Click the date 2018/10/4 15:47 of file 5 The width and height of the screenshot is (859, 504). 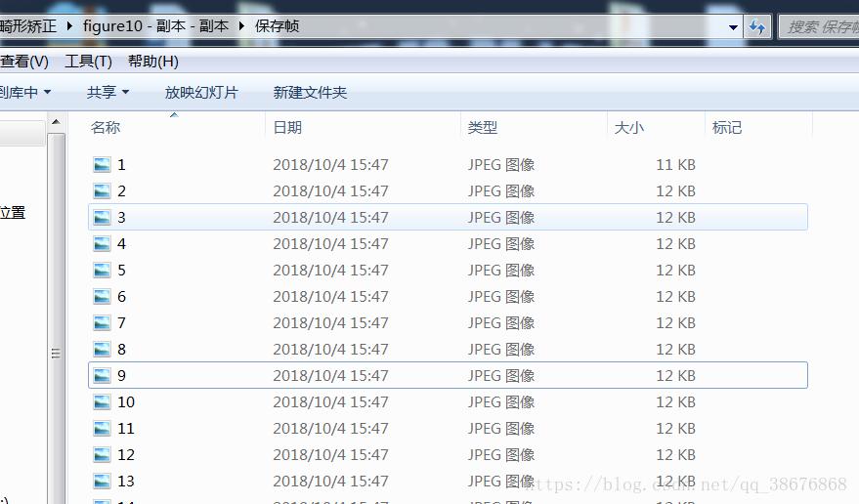pyautogui.click(x=330, y=271)
